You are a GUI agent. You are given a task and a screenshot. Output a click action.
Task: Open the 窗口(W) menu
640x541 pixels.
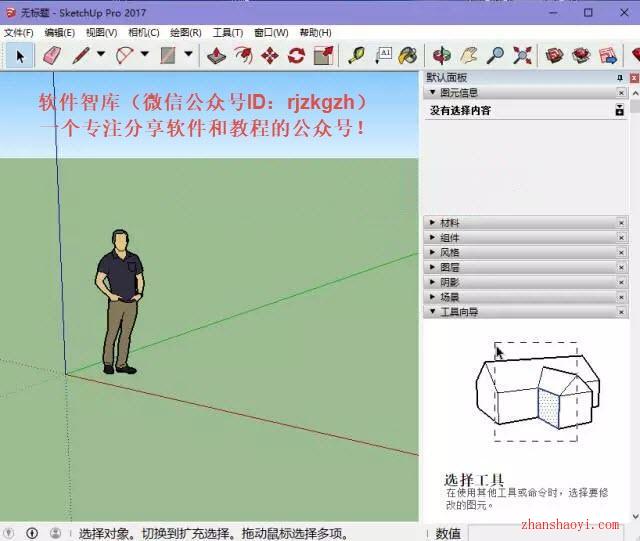(271, 33)
